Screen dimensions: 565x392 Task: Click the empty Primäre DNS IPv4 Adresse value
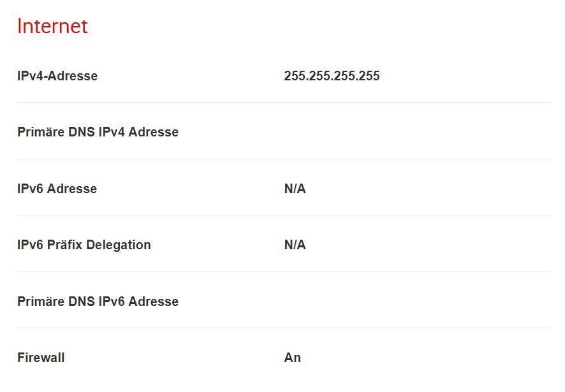click(x=332, y=132)
